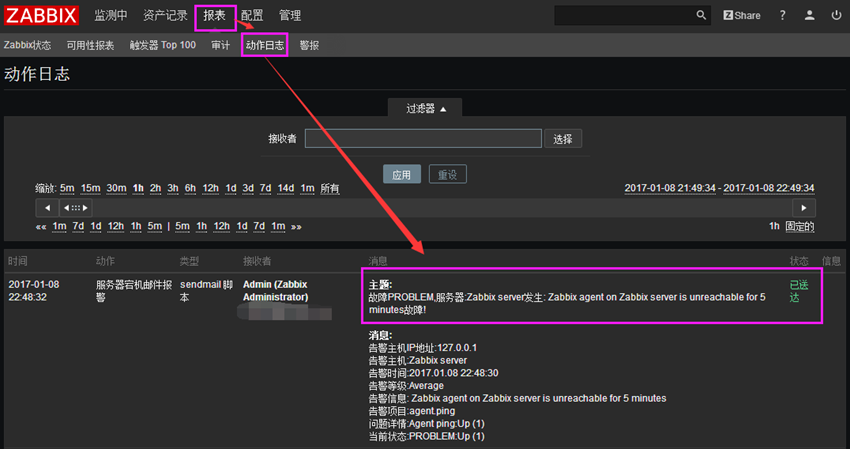This screenshot has height=449, width=850.
Task: Set zoom to 所有 (all)
Action: click(330, 188)
